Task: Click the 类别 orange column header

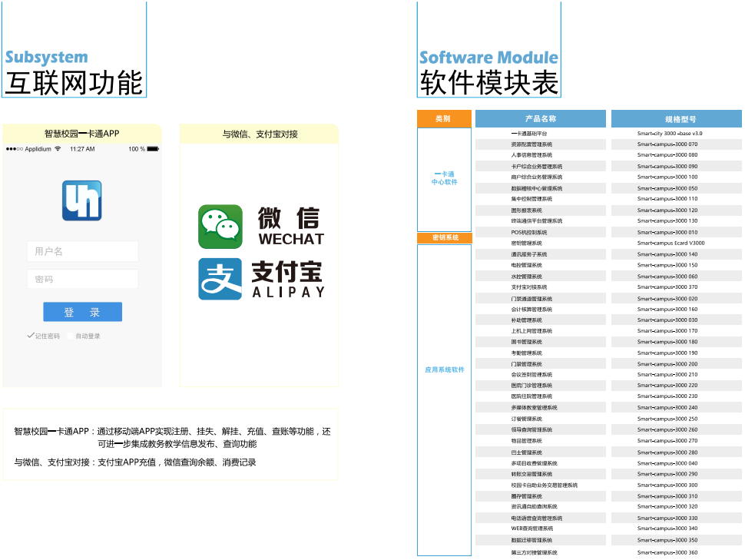Action: coord(444,118)
